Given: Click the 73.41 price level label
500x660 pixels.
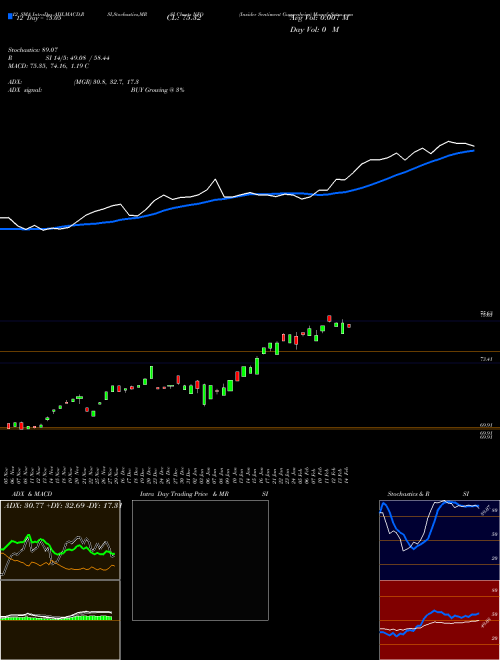Looking at the screenshot, I should 486,359.
